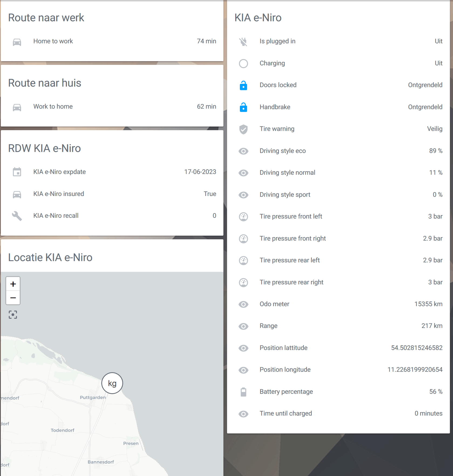Viewport: 453px width, 476px height.
Task: Click the gauge icon for Tire pressure front left
Action: [243, 217]
